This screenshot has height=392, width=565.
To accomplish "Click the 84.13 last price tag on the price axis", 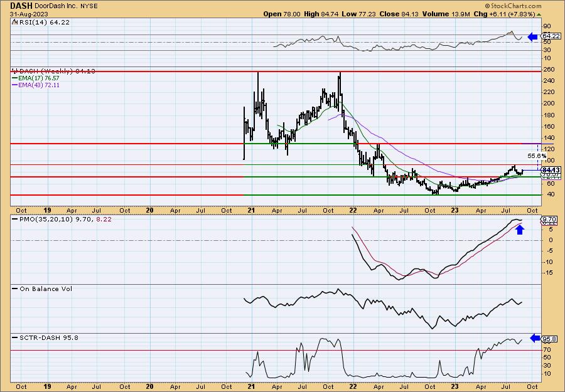I will pyautogui.click(x=551, y=170).
